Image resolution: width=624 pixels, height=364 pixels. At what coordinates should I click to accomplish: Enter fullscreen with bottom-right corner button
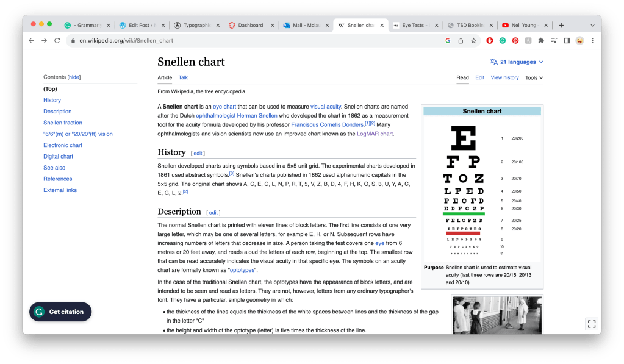[590, 324]
